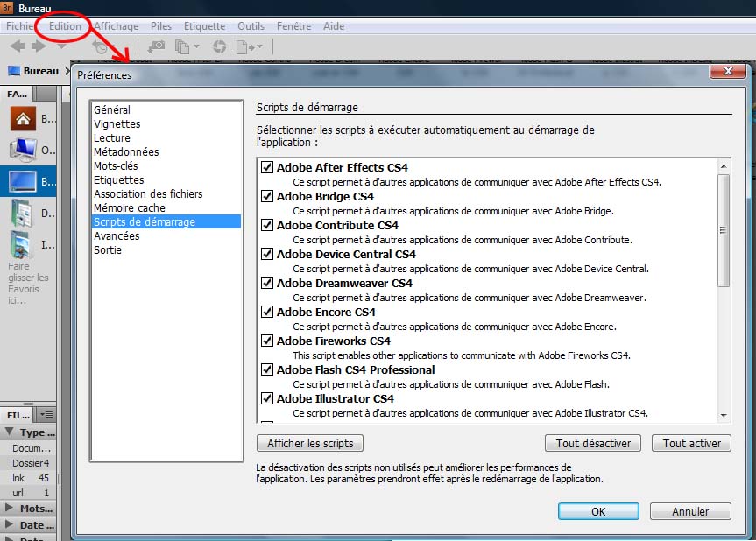Uncheck Adobe After Effects CS4 script
The image size is (756, 541).
tap(267, 167)
